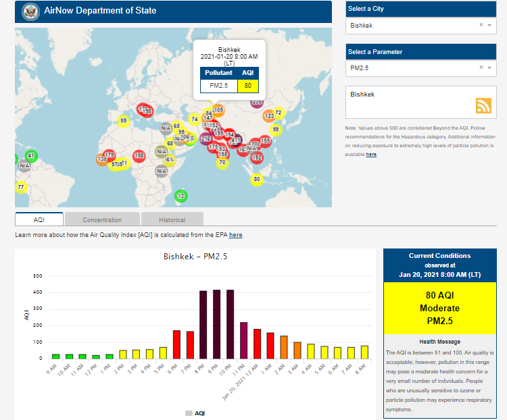The height and width of the screenshot is (420, 507).
Task: Open the Historical tab
Action: pos(172,219)
